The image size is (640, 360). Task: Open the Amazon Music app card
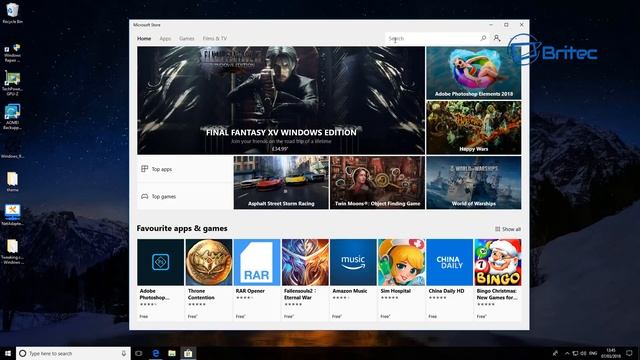[353, 280]
